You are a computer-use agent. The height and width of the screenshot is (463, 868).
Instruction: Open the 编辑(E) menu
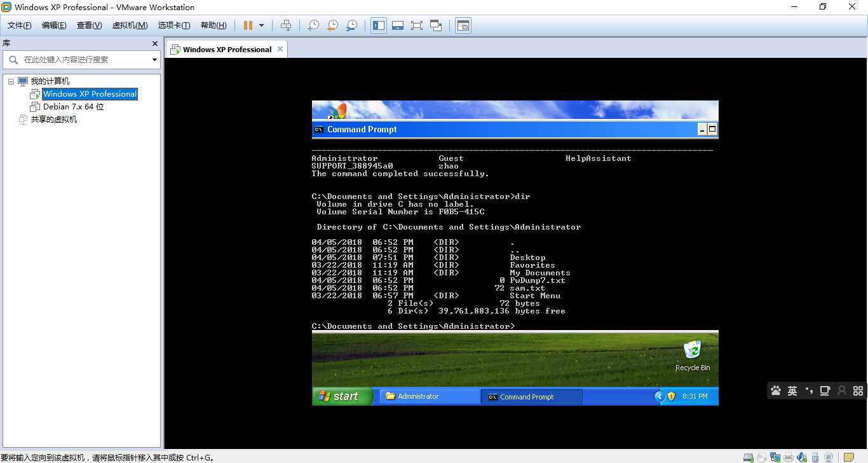(54, 25)
